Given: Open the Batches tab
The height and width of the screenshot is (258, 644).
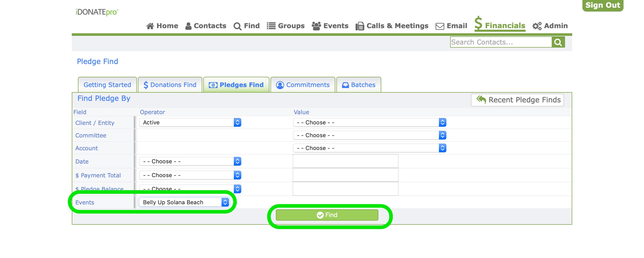Looking at the screenshot, I should 359,85.
